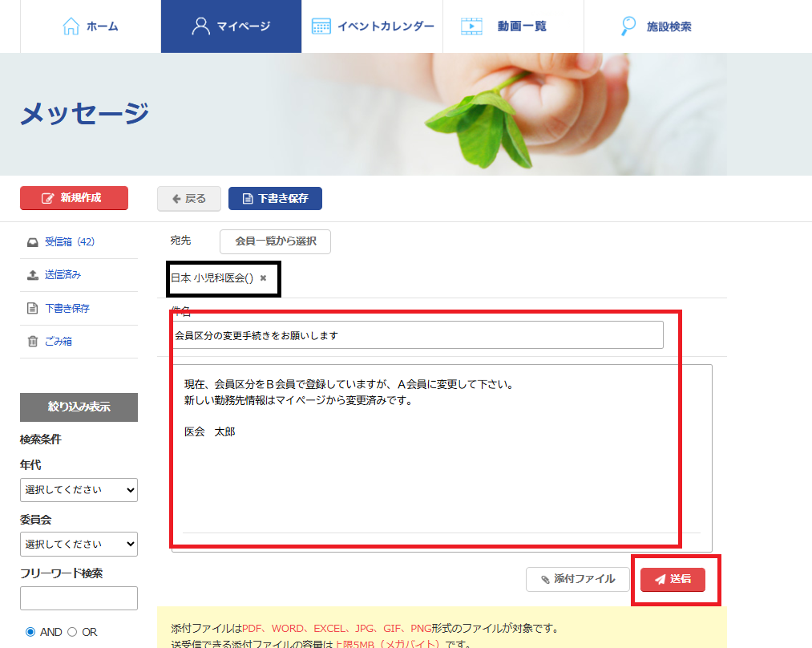
Task: Click the inbox tray icon beside 受信箱
Action: tap(32, 242)
